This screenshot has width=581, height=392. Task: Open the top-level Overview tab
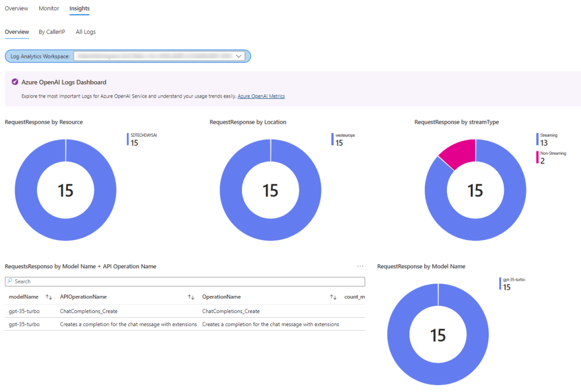pos(16,9)
